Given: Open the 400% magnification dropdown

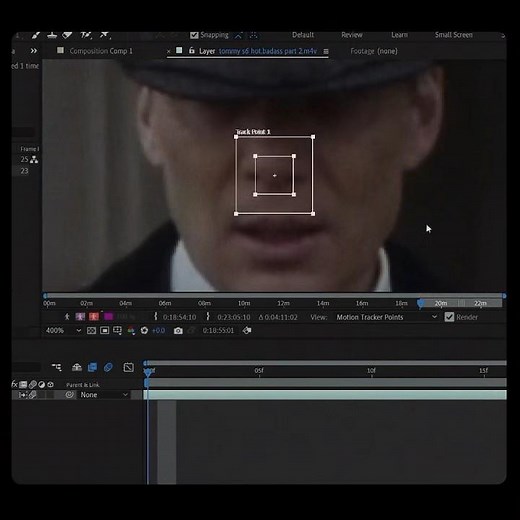Looking at the screenshot, I should point(63,330).
